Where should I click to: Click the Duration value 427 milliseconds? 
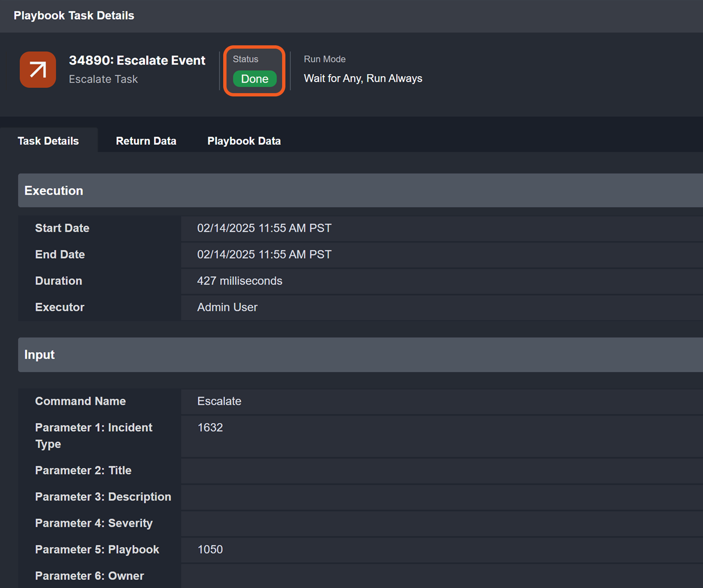pos(239,281)
